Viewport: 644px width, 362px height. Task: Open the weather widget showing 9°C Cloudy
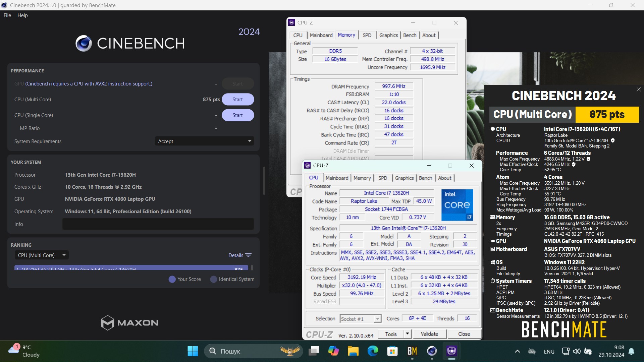pyautogui.click(x=24, y=351)
